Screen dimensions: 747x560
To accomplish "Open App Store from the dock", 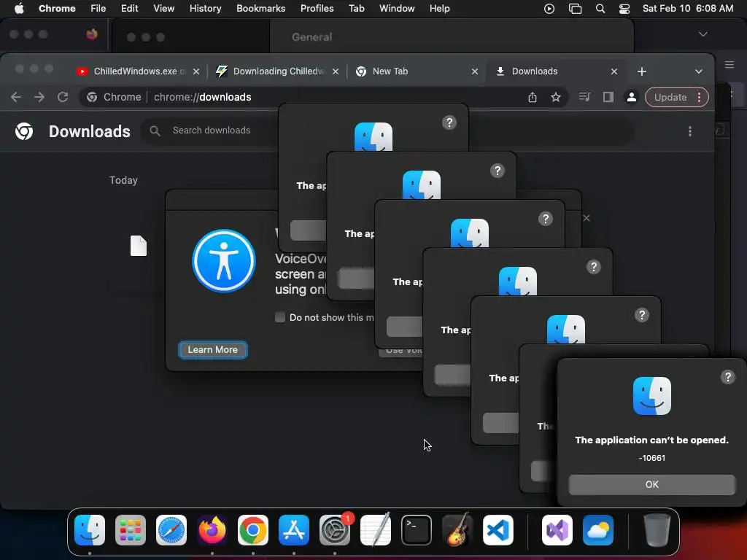I will [294, 530].
